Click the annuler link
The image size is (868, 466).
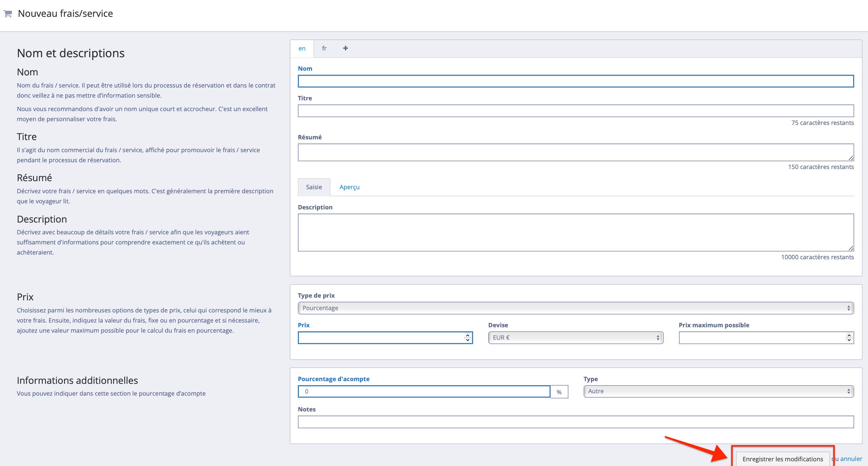(x=851, y=459)
